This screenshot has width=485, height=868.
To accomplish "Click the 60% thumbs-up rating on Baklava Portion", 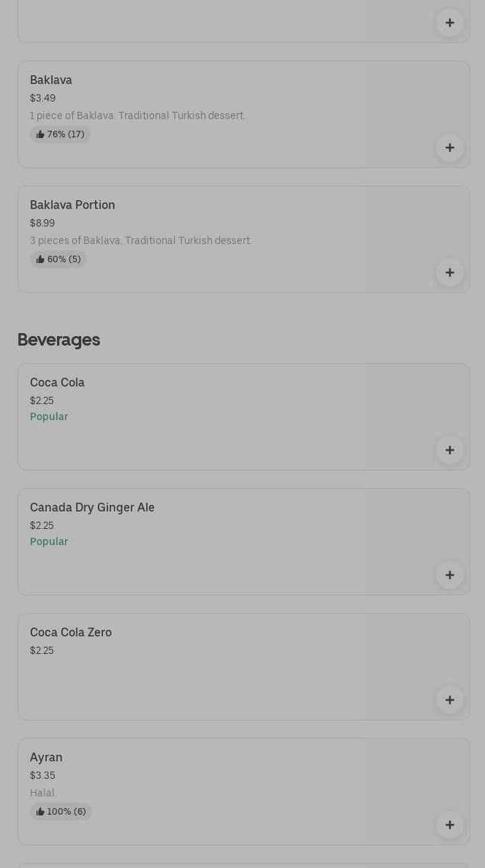I will pyautogui.click(x=58, y=259).
